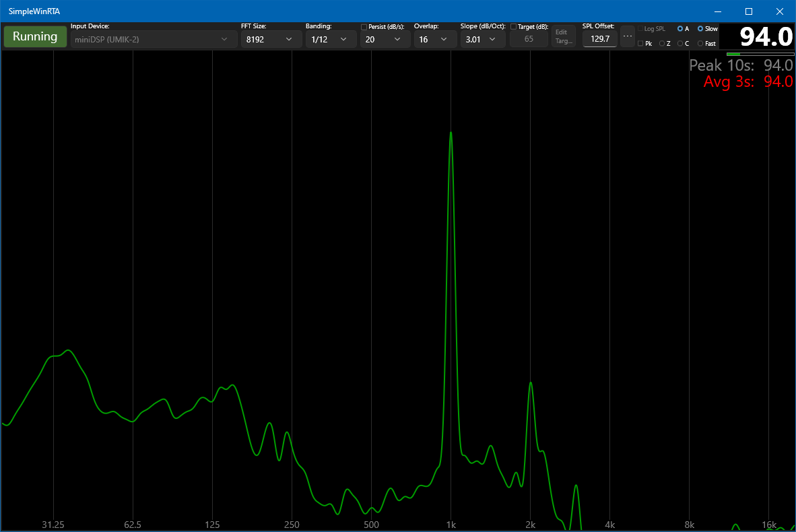Image resolution: width=796 pixels, height=532 pixels.
Task: Click the 250 frequency axis label
Action: (x=292, y=525)
